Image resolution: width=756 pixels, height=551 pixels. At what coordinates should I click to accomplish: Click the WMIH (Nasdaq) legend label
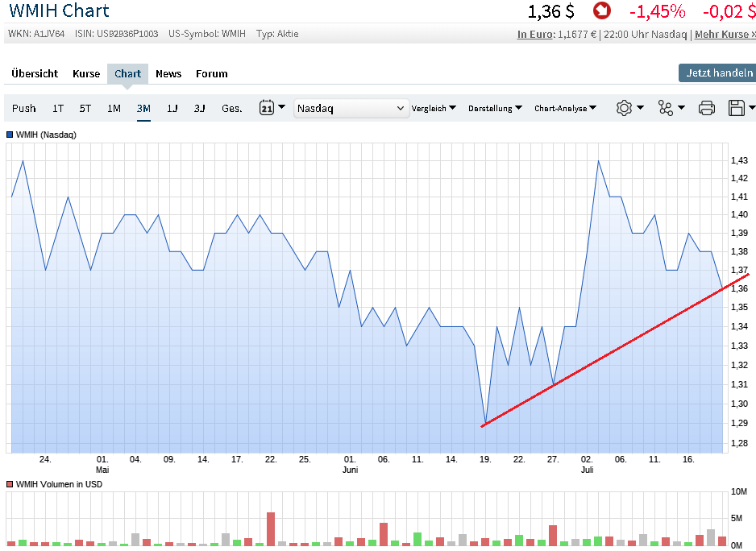pos(46,135)
